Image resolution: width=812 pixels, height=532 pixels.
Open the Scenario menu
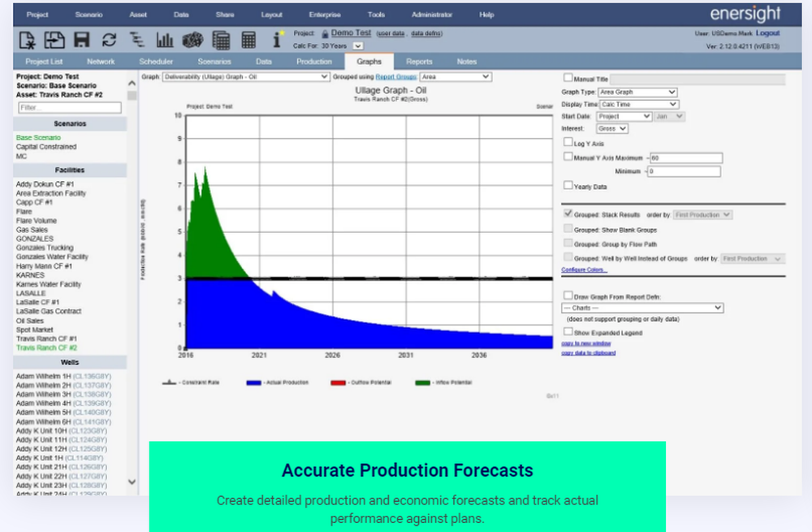[89, 15]
